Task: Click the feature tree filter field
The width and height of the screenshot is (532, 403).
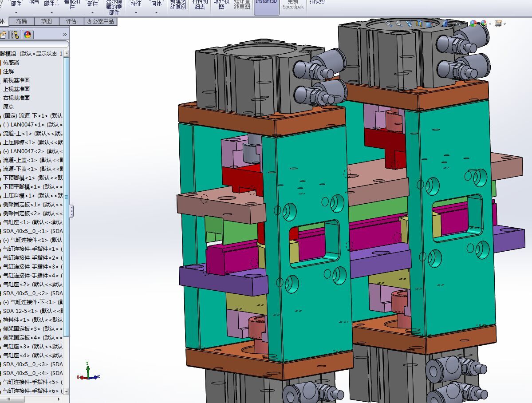Action: 34,44
